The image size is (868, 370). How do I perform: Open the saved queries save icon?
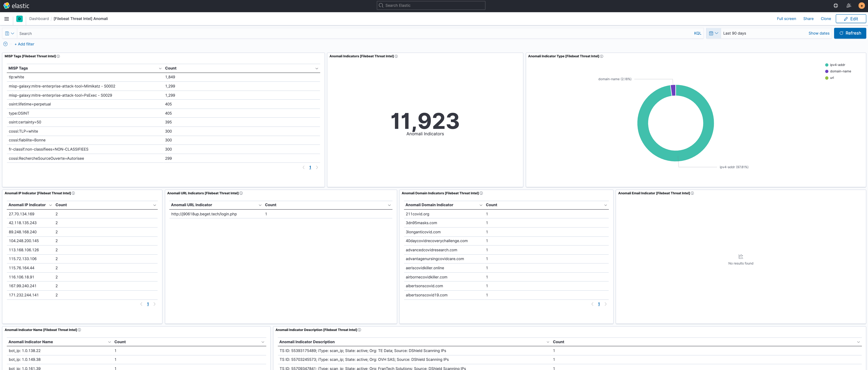point(7,33)
